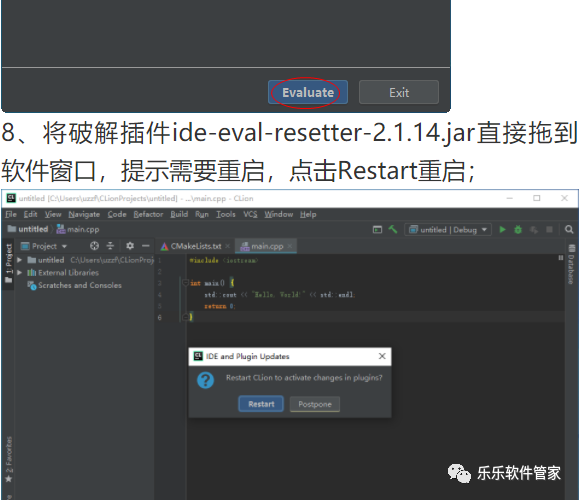Open Project panel settings gear
580x500 pixels.
click(x=130, y=246)
